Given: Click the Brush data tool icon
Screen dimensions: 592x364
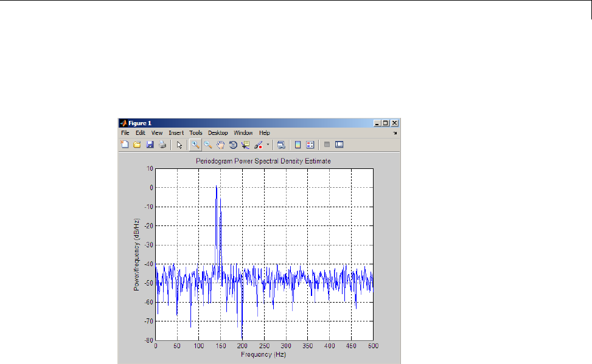Looking at the screenshot, I should (258, 145).
